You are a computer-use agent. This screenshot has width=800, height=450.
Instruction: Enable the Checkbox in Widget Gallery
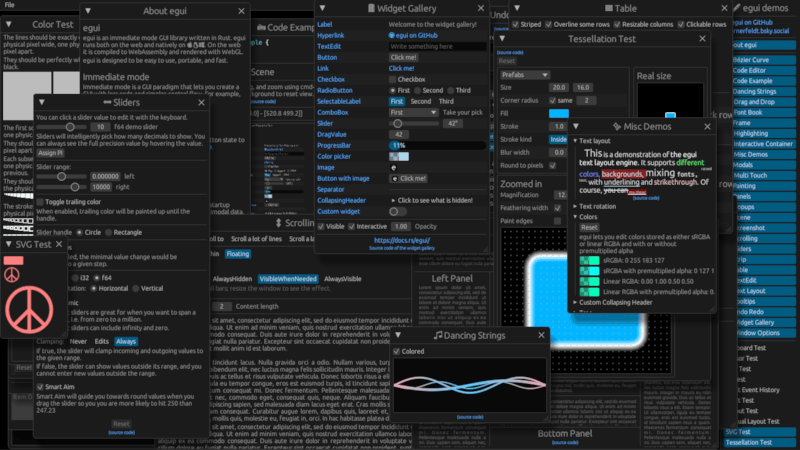[392, 78]
